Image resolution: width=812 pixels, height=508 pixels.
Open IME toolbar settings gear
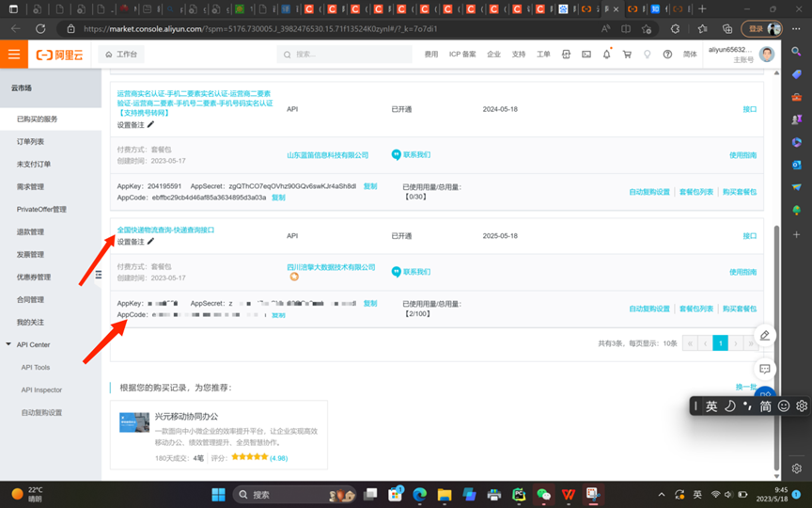coord(802,405)
